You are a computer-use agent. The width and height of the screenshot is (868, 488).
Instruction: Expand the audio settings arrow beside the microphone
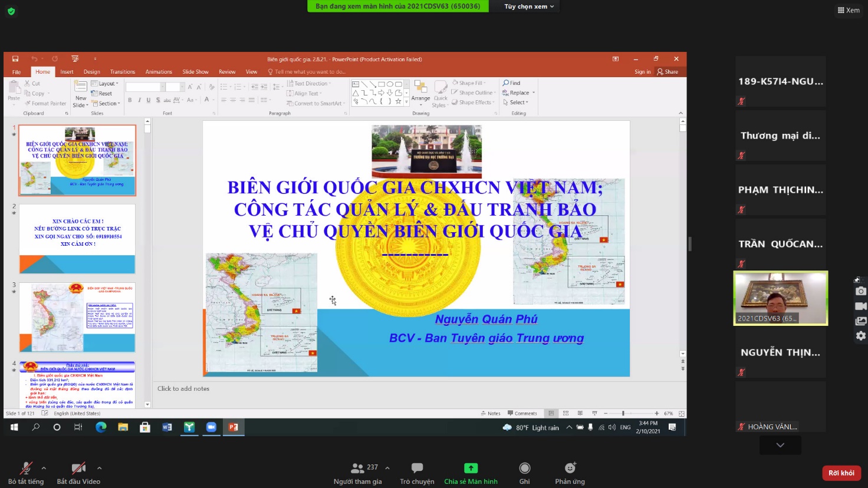[x=44, y=468]
